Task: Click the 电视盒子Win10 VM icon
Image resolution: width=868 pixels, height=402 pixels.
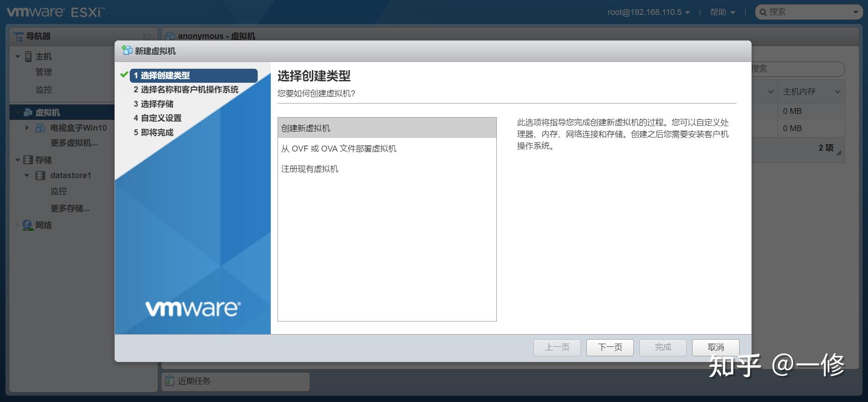Action: click(40, 128)
